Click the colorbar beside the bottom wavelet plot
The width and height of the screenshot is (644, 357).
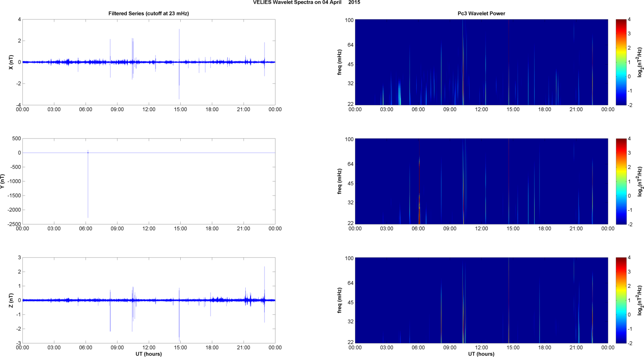pos(621,300)
